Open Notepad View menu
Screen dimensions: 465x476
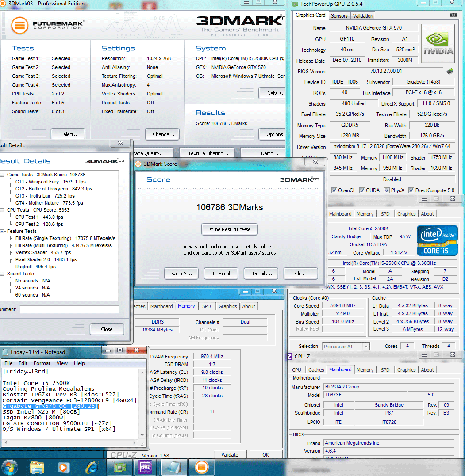(62, 363)
